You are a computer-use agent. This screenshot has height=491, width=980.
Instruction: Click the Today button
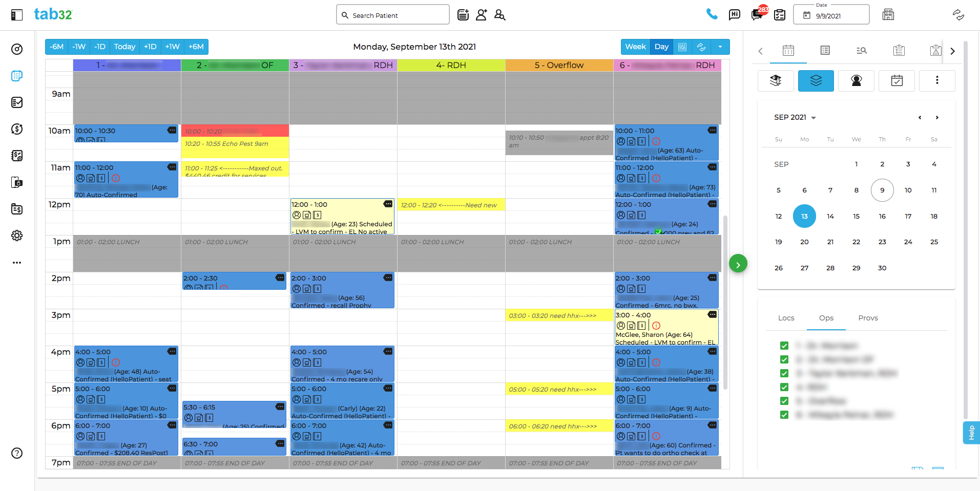click(x=124, y=47)
